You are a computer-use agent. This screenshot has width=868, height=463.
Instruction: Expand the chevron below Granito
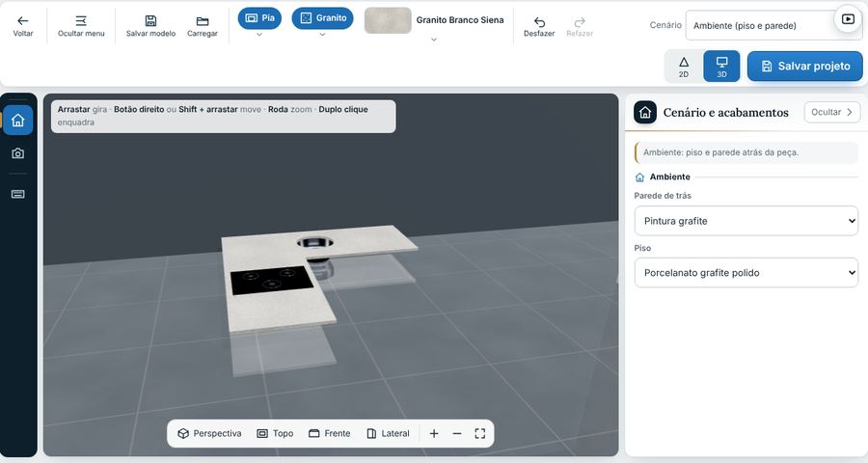322,35
